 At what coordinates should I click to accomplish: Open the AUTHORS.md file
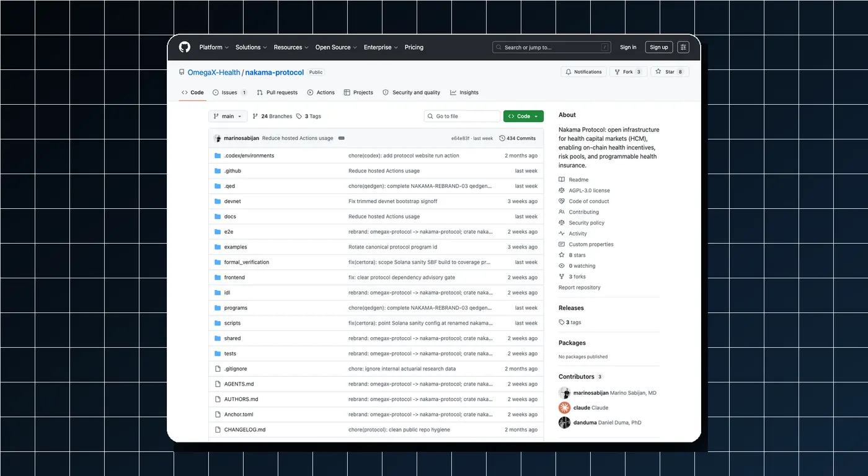241,399
